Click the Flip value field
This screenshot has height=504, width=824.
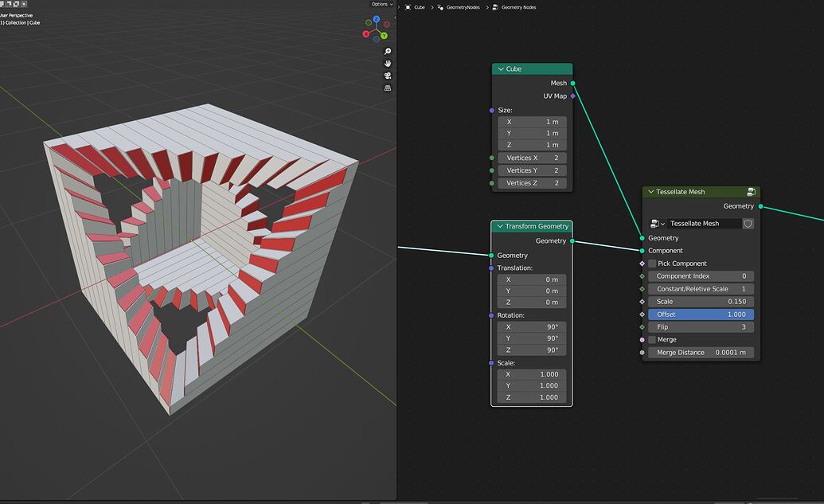pyautogui.click(x=701, y=327)
